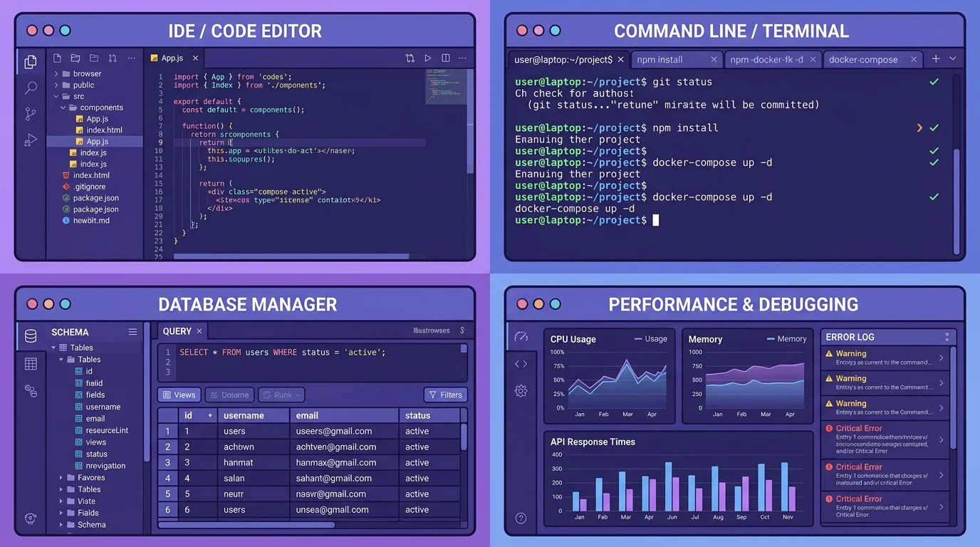
Task: Click the Views button above the results table
Action: [x=179, y=395]
